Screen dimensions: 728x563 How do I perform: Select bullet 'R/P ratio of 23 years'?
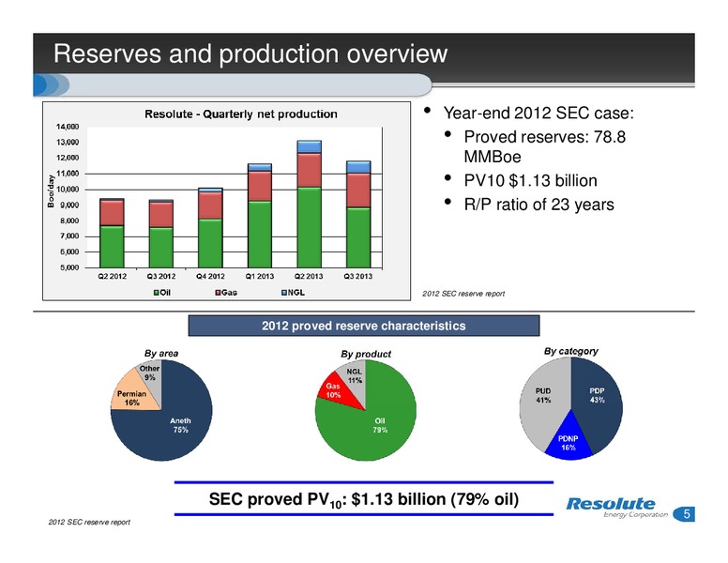538,205
